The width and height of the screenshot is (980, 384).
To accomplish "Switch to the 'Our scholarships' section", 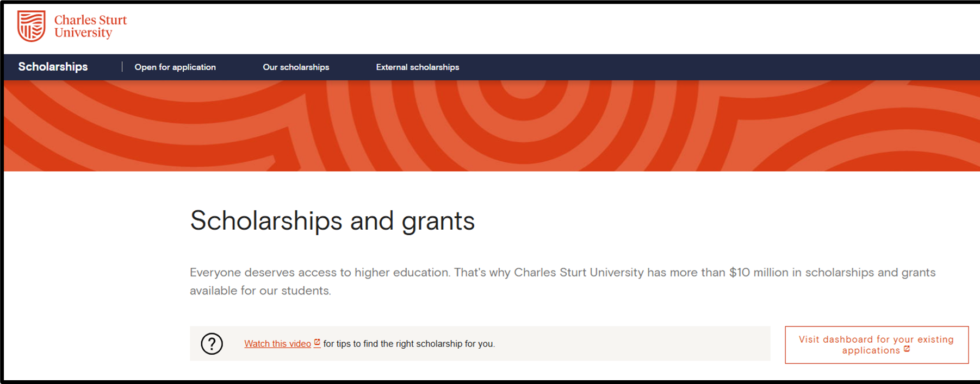I will (x=296, y=67).
